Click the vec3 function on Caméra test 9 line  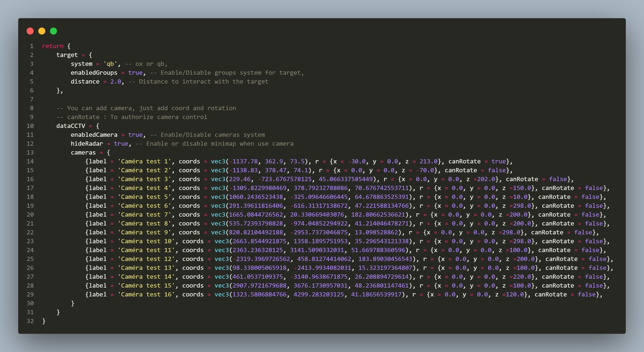(218, 233)
